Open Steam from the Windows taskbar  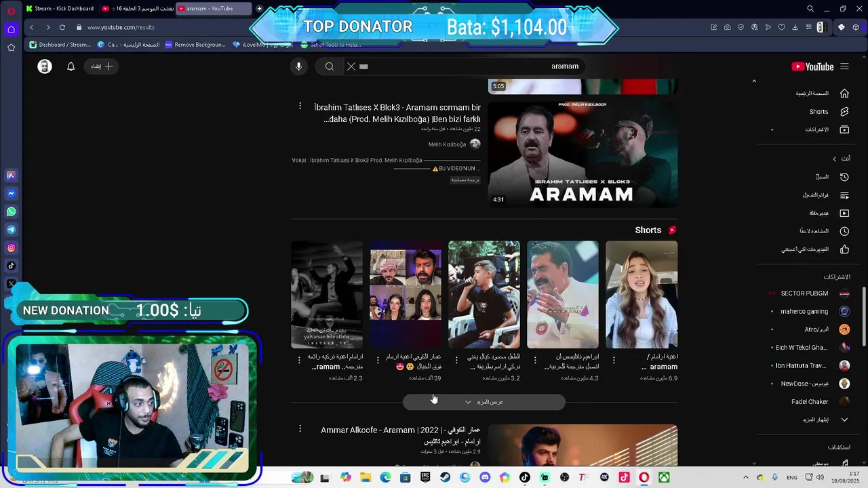click(445, 477)
